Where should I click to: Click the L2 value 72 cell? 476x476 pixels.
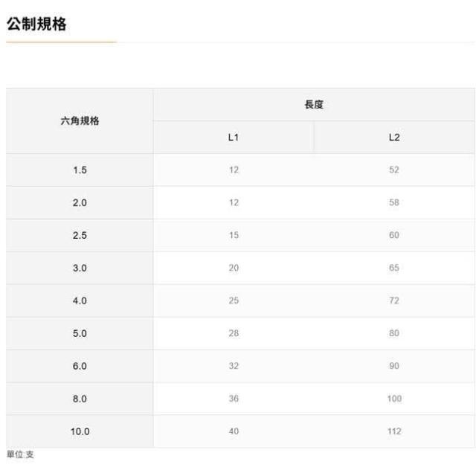pos(394,301)
